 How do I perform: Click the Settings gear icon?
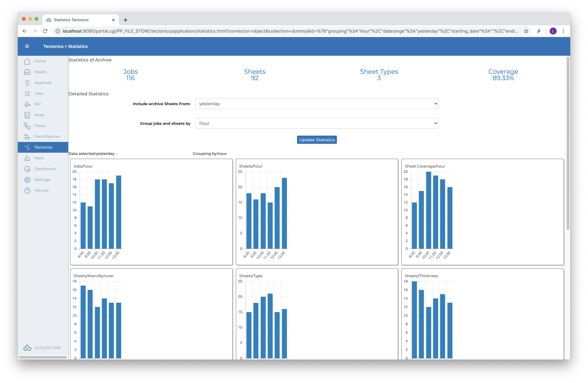(x=27, y=179)
